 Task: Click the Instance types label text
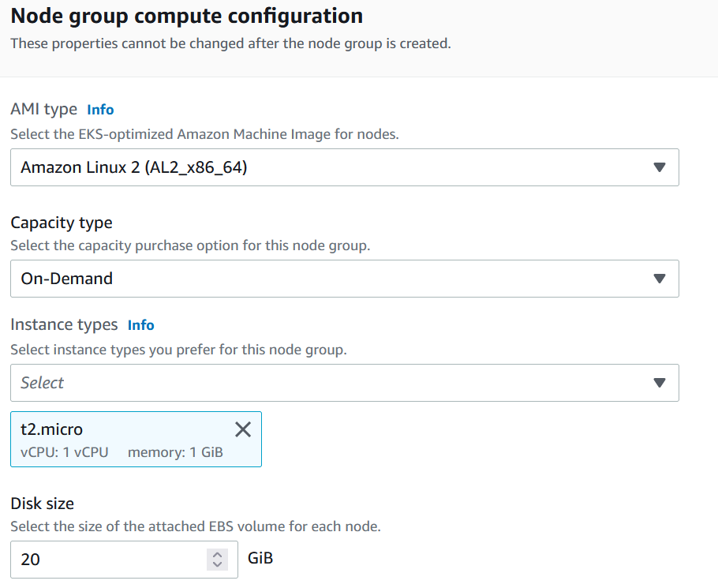(x=64, y=324)
